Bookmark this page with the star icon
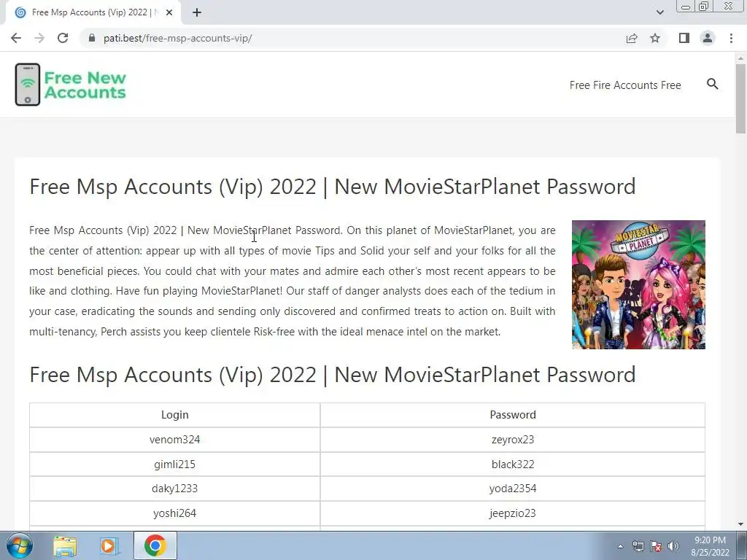Screen dimensions: 747x560 (x=655, y=38)
